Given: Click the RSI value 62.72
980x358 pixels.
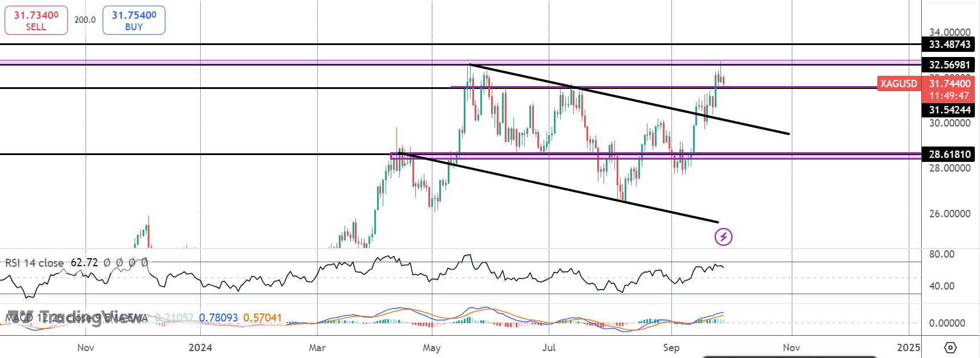Looking at the screenshot, I should [x=84, y=263].
